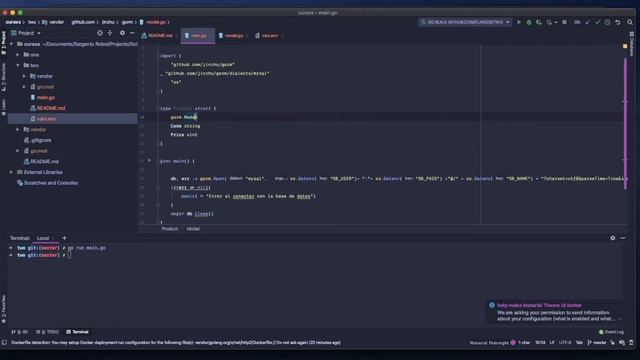Click the Dockerfile detection status message
Screen dimensions: 640x360
coord(176,343)
